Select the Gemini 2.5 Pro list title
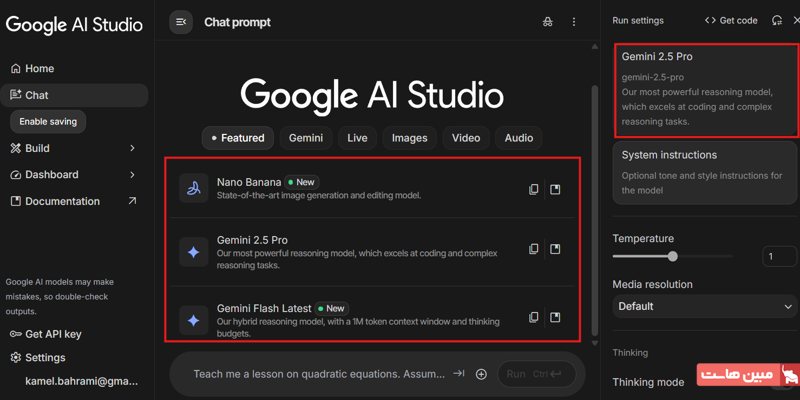 pyautogui.click(x=252, y=240)
